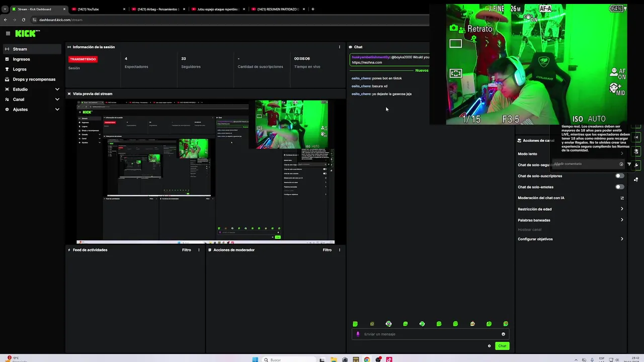Open Chrome from the taskbar
This screenshot has width=644, height=362.
367,359
